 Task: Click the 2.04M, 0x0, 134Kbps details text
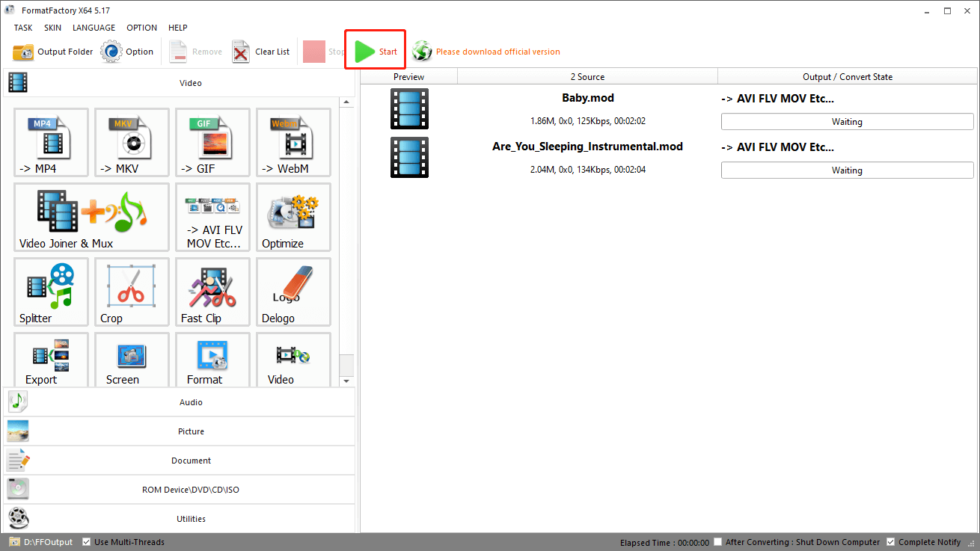point(587,170)
